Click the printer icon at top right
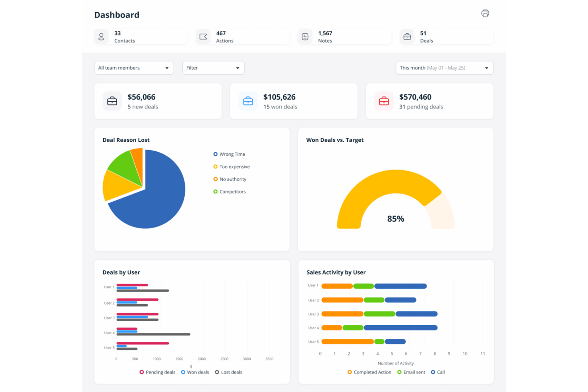The width and height of the screenshot is (588, 392). pos(485,13)
